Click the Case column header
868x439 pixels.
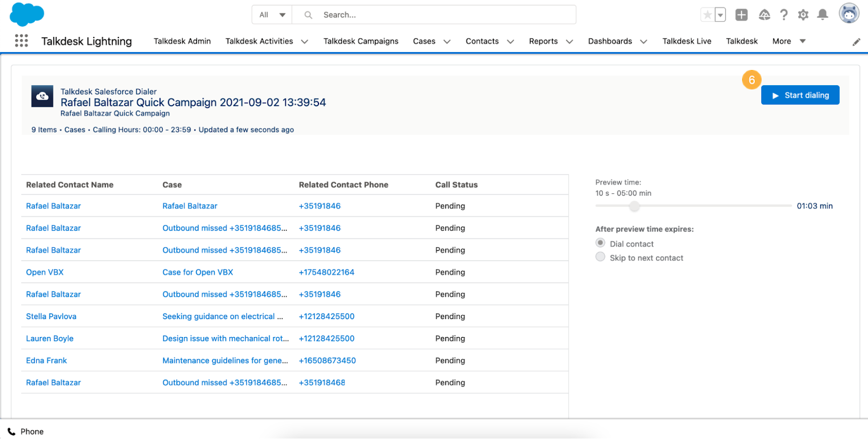click(x=172, y=185)
